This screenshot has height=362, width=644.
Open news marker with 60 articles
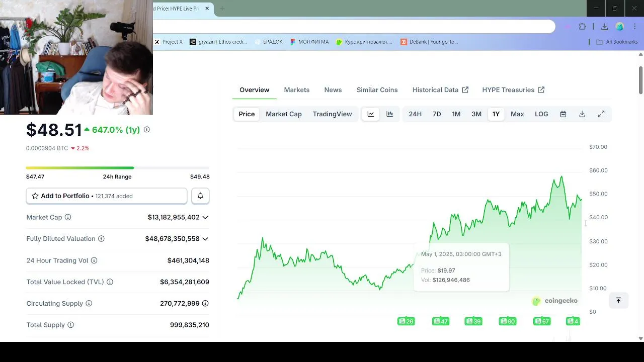(508, 321)
